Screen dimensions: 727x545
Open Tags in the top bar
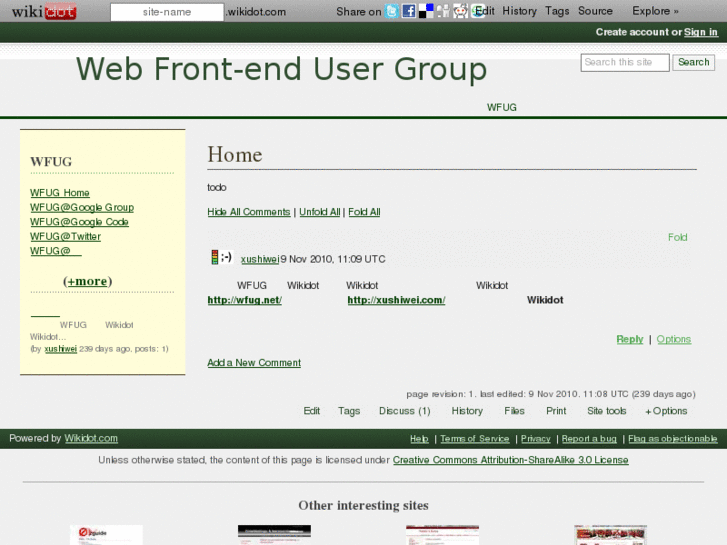pyautogui.click(x=557, y=11)
